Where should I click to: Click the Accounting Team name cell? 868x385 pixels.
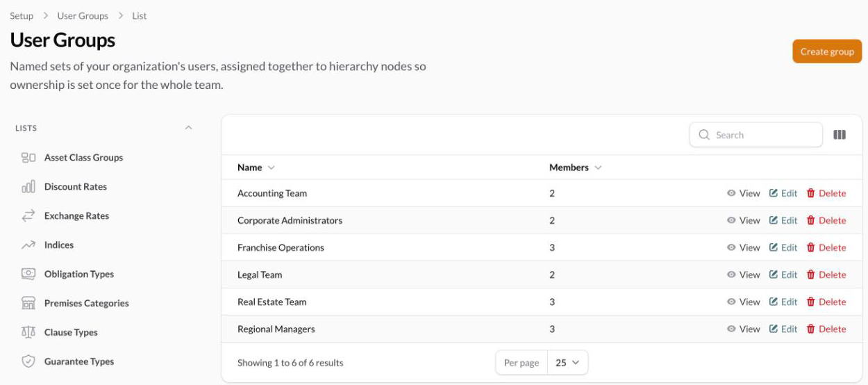(x=272, y=193)
